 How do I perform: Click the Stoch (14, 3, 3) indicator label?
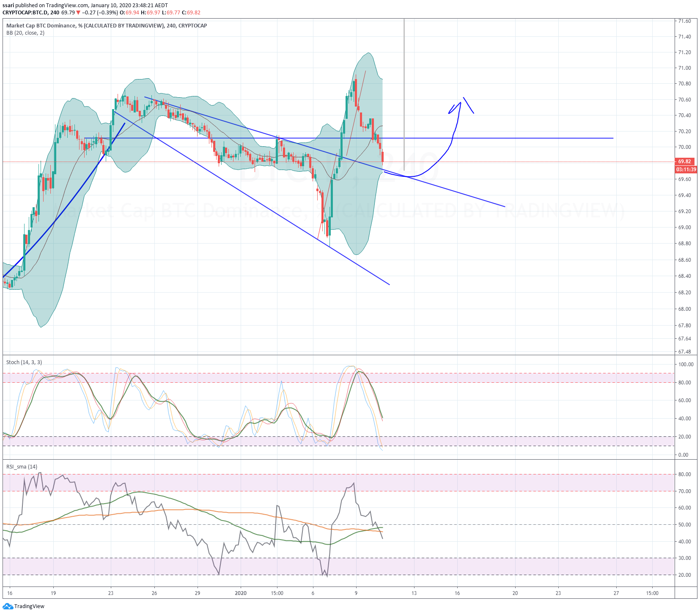coord(24,362)
